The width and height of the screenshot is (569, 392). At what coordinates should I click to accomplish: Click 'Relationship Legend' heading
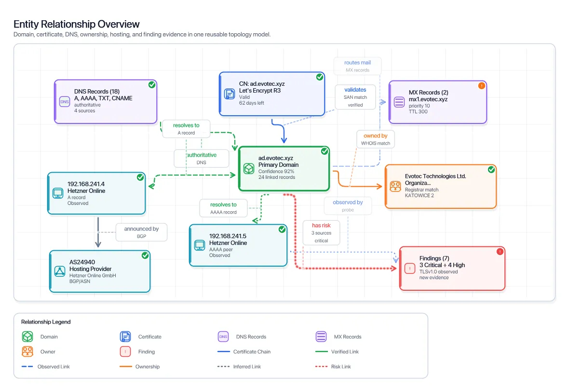coord(46,322)
